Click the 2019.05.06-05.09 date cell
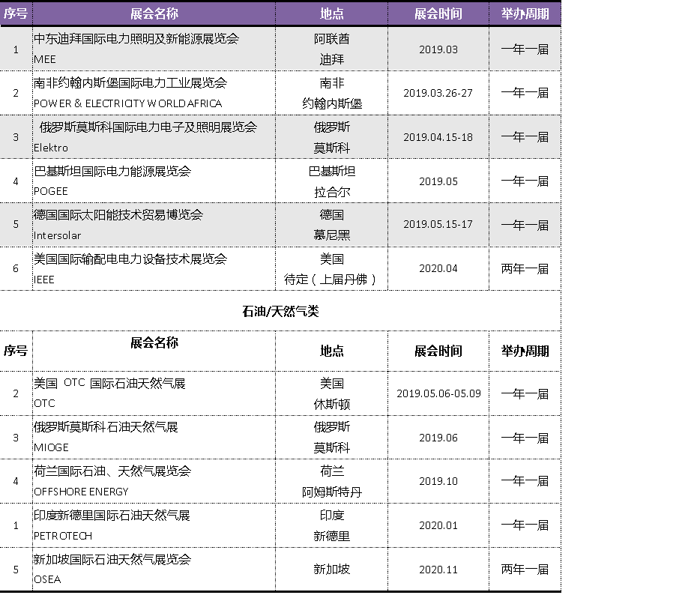 pyautogui.click(x=438, y=393)
